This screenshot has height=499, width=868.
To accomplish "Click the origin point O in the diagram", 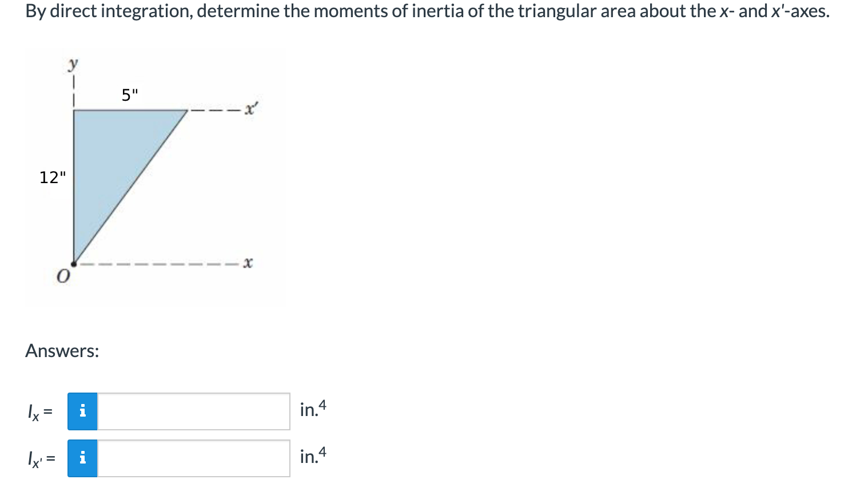I will click(74, 264).
